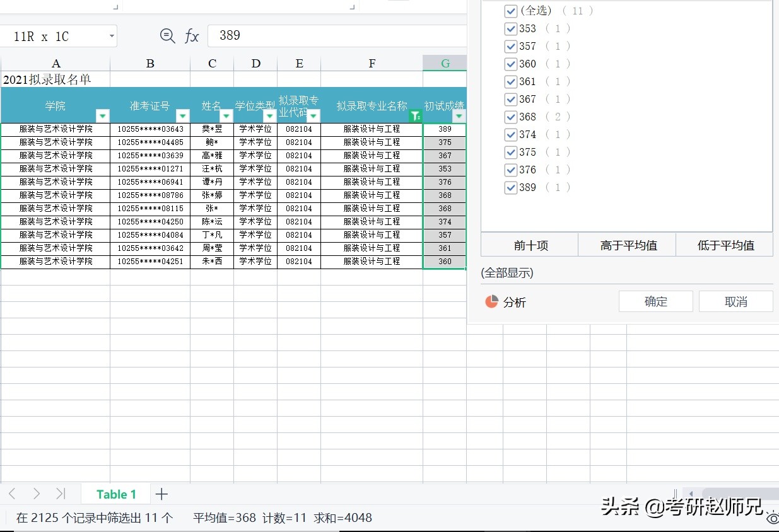Viewport: 779px width, 532px height.
Task: Open the Name Box dropdown arrow
Action: click(110, 36)
